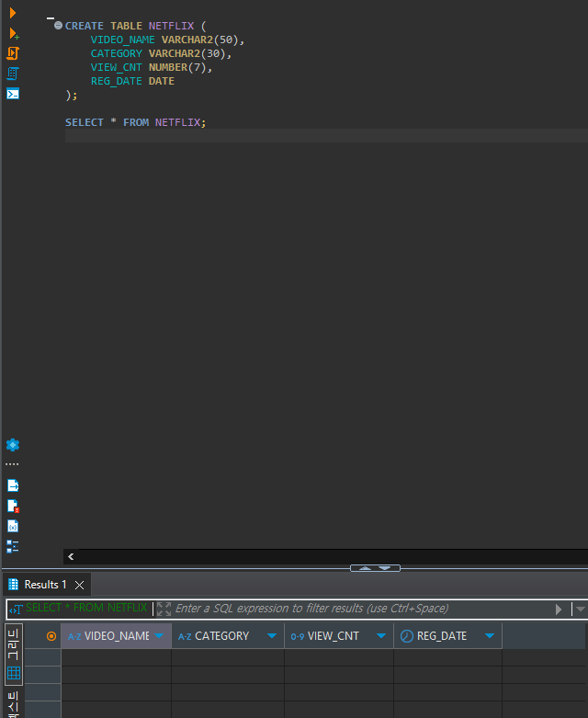Click the SQL text icon beside the query
Viewport: 588px width, 718px height.
16,610
